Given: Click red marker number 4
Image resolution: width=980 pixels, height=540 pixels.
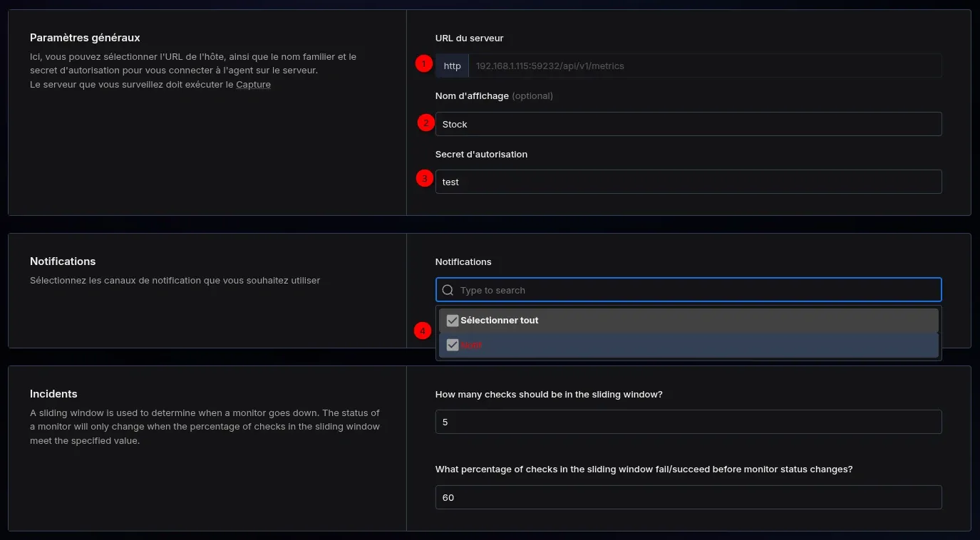Looking at the screenshot, I should point(423,331).
